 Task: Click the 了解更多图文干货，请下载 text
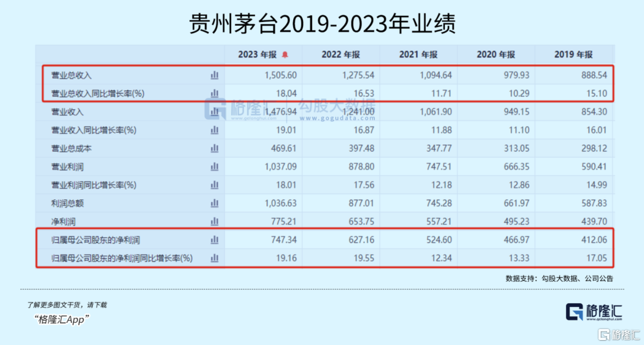(x=67, y=305)
